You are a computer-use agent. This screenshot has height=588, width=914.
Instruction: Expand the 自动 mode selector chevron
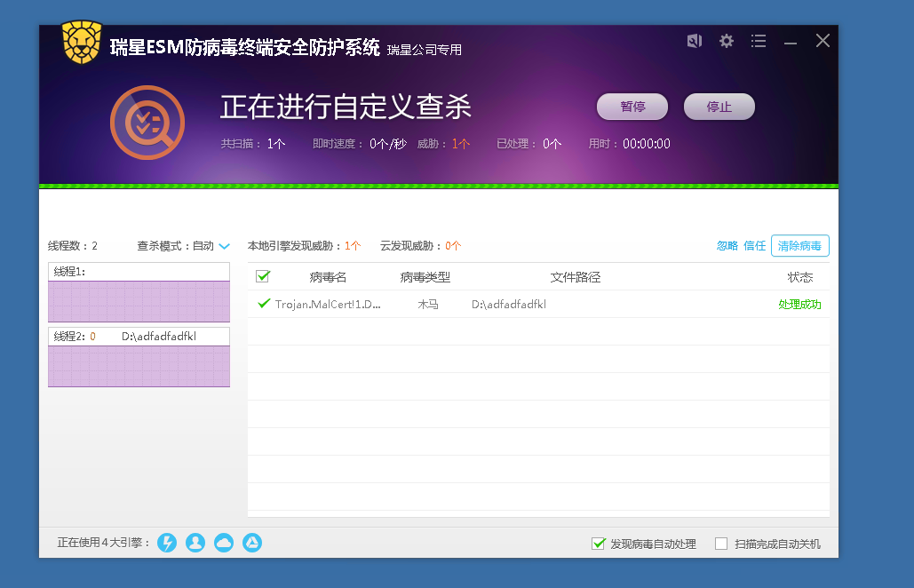click(223, 245)
